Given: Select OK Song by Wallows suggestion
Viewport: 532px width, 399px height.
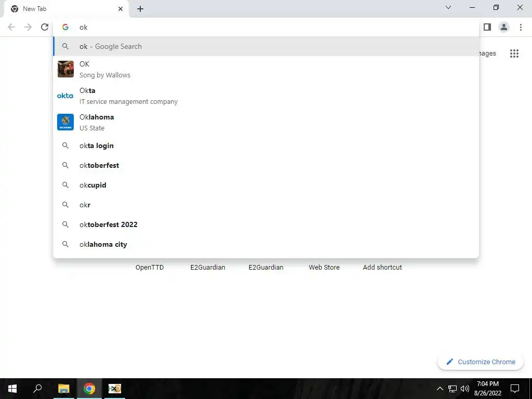Looking at the screenshot, I should click(267, 69).
